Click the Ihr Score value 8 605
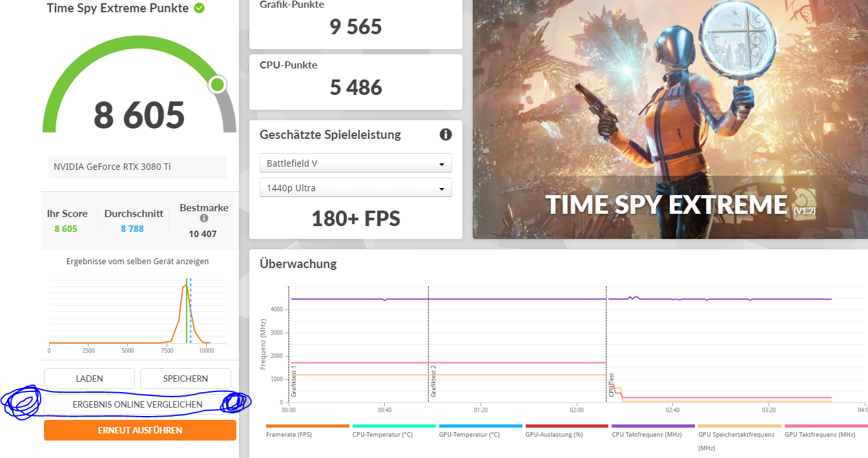 pyautogui.click(x=66, y=229)
